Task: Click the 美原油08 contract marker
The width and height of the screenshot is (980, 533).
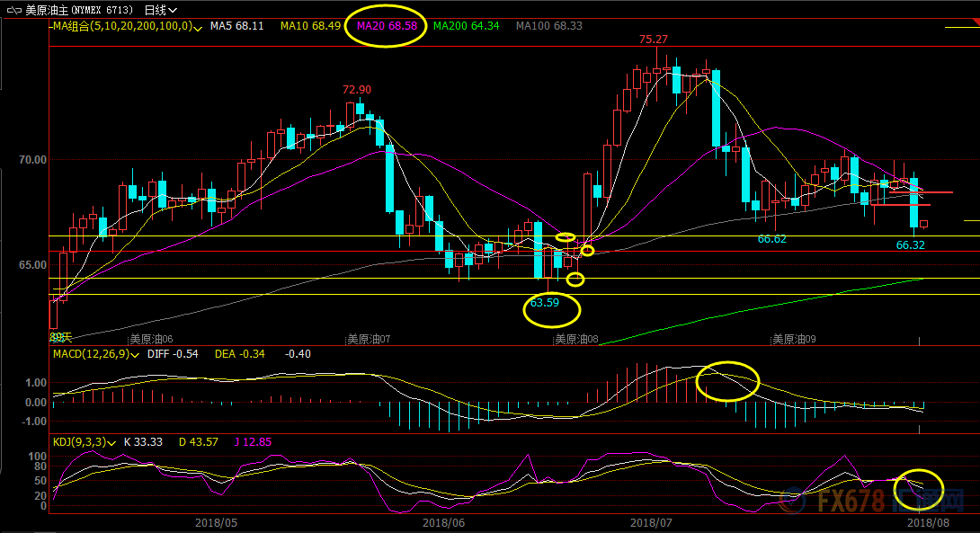Action: pyautogui.click(x=577, y=339)
